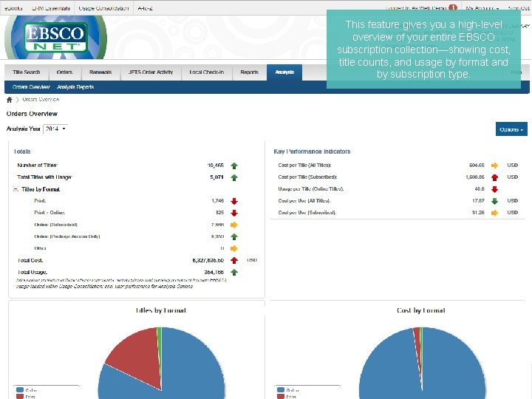Click yellow arrow on Online (Subscribed) row
Image resolution: width=532 pixels, height=399 pixels.
pos(234,225)
